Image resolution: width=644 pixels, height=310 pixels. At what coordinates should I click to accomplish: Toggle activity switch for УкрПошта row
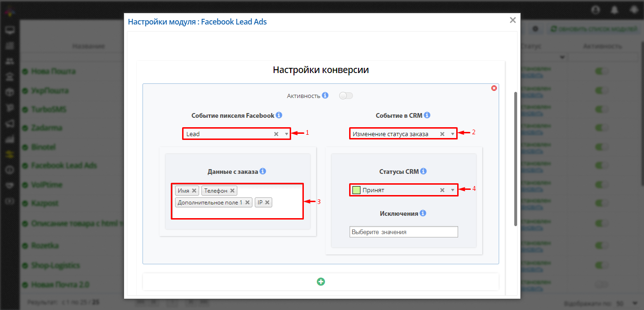[602, 90]
